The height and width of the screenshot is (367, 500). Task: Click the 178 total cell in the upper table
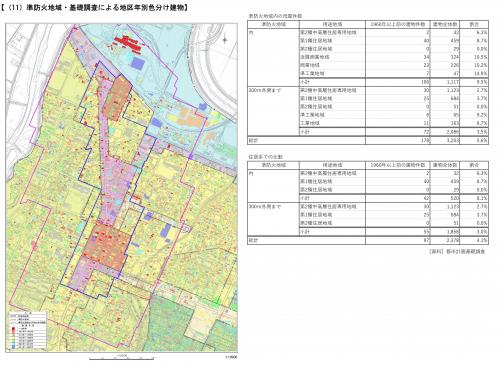426,140
